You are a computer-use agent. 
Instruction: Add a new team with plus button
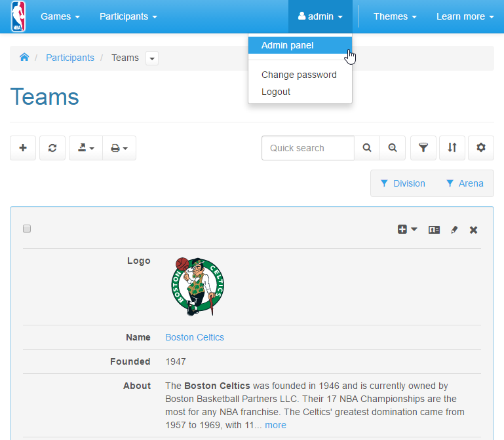[x=23, y=148]
